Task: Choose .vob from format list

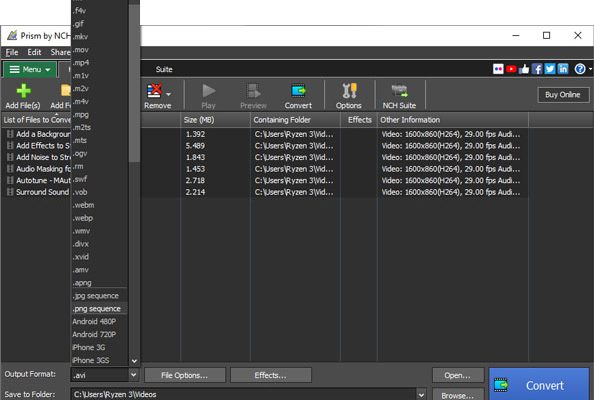Action: [x=100, y=192]
